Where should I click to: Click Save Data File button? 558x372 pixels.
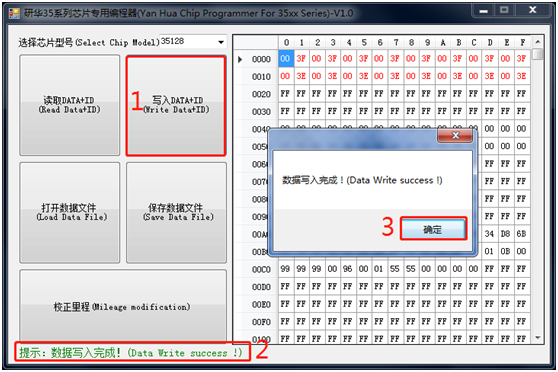pyautogui.click(x=176, y=213)
